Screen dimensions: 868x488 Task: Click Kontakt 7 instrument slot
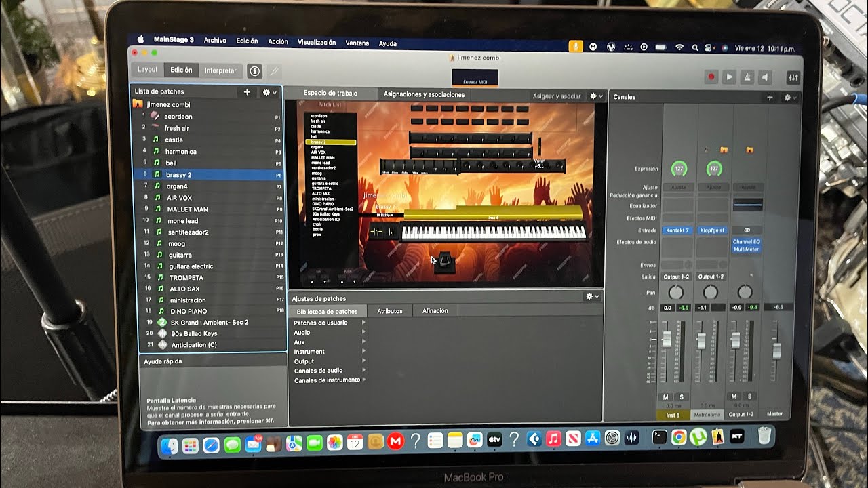pyautogui.click(x=677, y=230)
